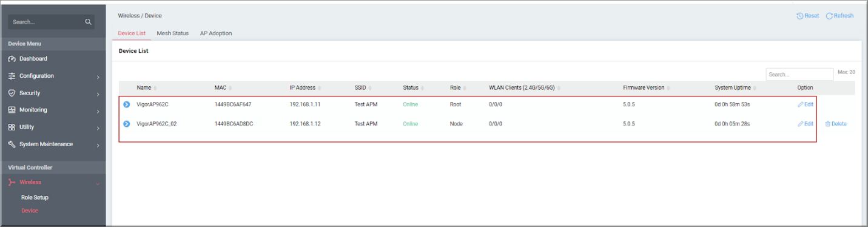The width and height of the screenshot is (868, 227).
Task: Click the Reset link
Action: click(x=808, y=16)
